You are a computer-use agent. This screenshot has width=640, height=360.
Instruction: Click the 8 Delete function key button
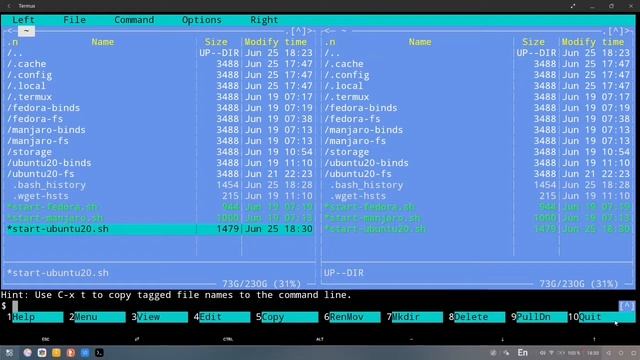tap(477, 317)
